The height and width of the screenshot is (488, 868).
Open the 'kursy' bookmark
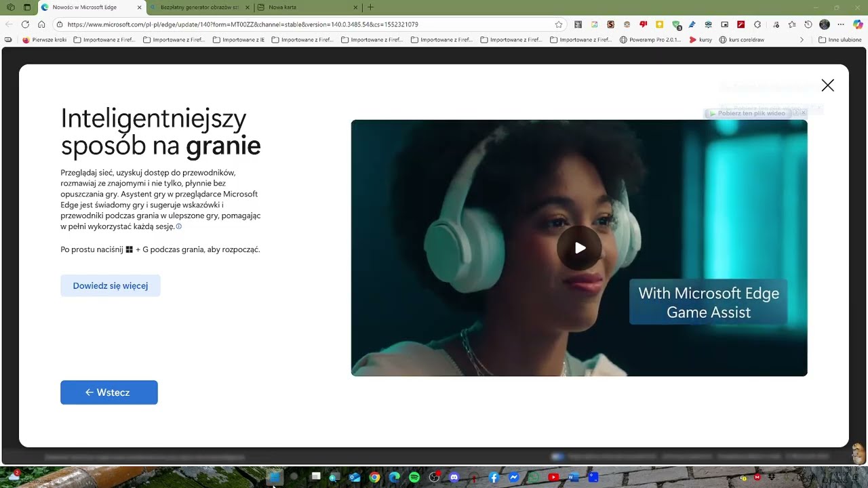pos(701,40)
